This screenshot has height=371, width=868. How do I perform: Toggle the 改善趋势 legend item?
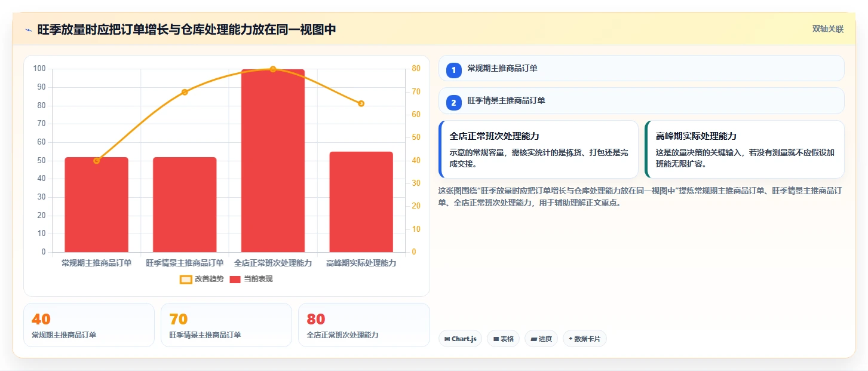click(x=201, y=279)
